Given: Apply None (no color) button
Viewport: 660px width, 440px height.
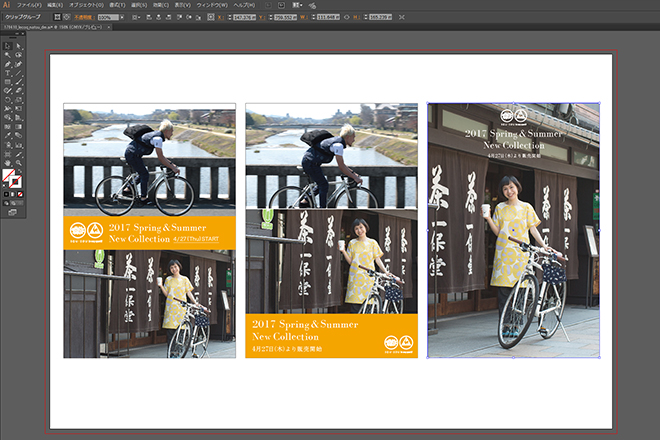Looking at the screenshot, I should (20, 194).
